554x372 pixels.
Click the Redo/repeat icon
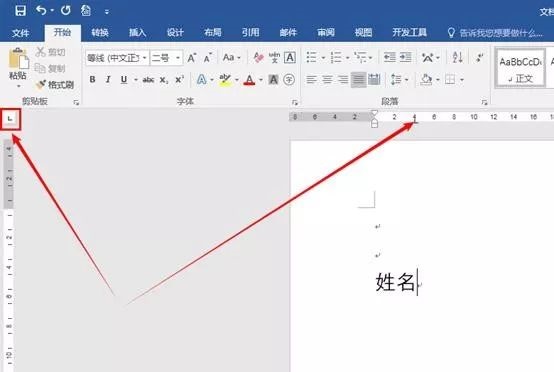tap(66, 10)
